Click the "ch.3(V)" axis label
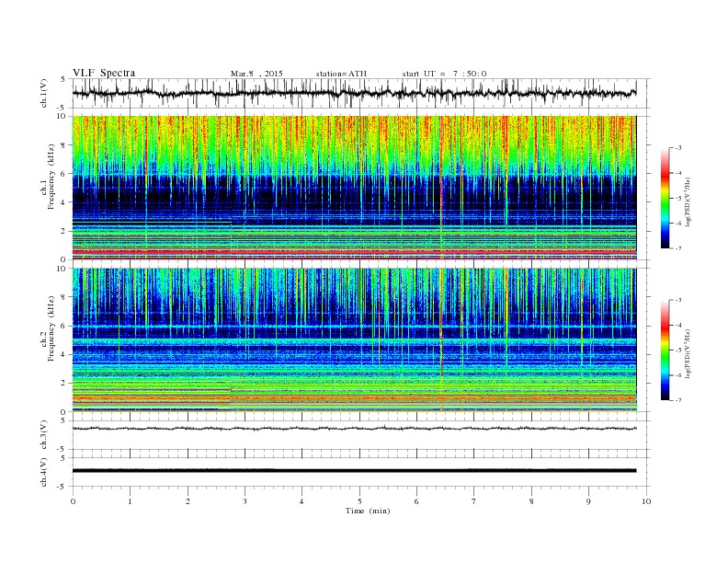This screenshot has width=728, height=563. (44, 435)
